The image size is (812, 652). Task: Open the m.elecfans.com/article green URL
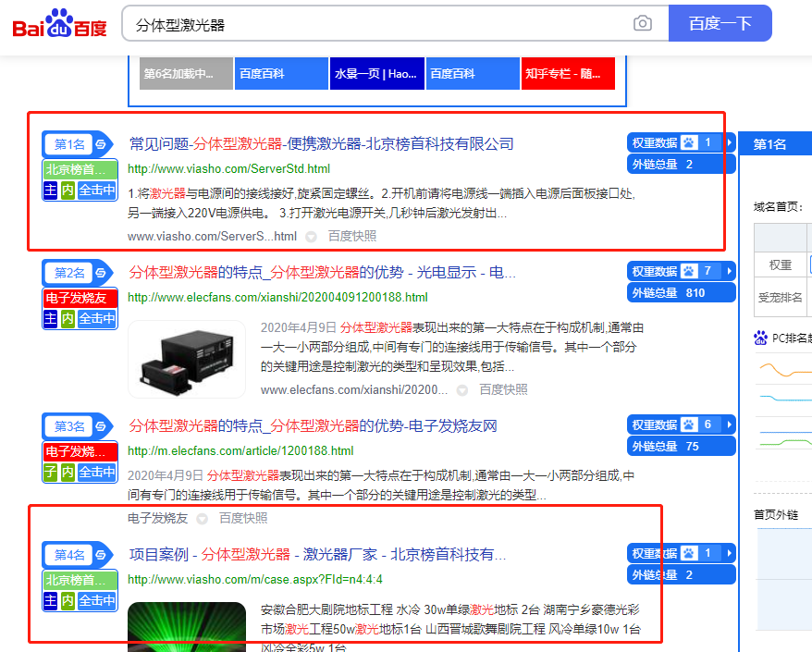[x=240, y=451]
